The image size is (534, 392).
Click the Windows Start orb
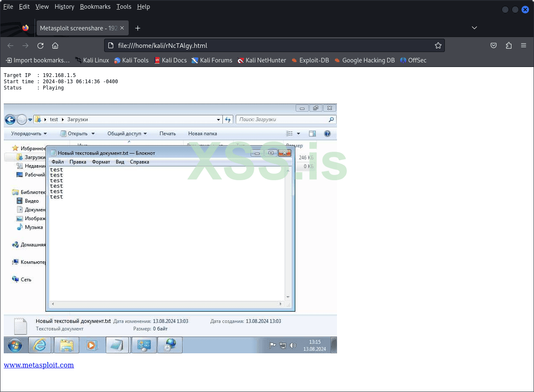(x=15, y=345)
